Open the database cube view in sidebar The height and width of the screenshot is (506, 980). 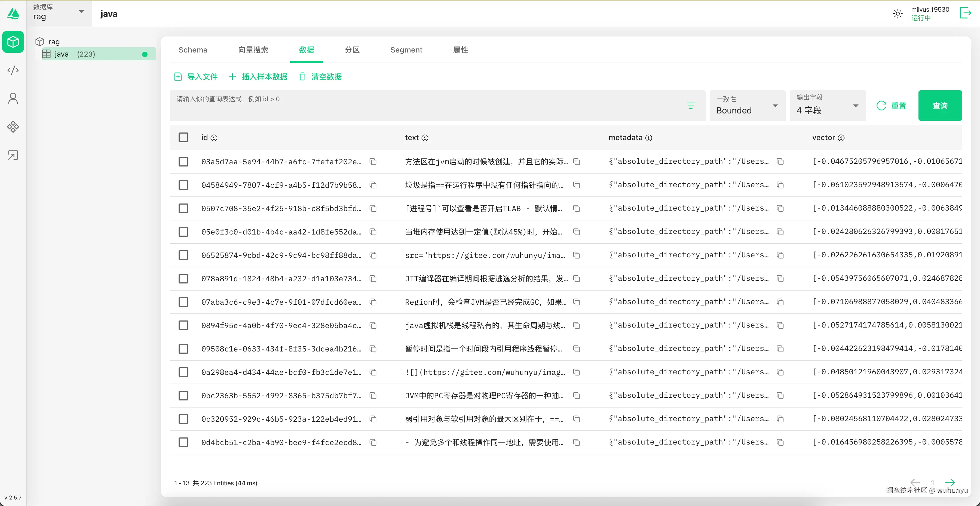pos(13,42)
